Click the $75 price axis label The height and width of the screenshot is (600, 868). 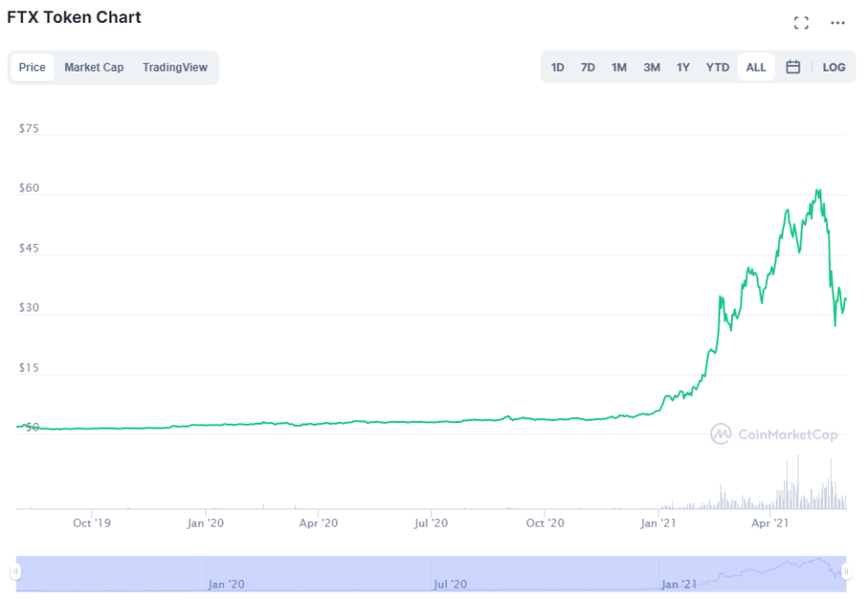[x=29, y=129]
